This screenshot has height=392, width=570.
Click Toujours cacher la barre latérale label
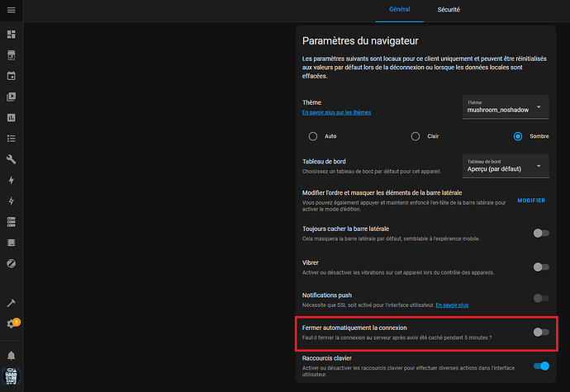pos(345,229)
